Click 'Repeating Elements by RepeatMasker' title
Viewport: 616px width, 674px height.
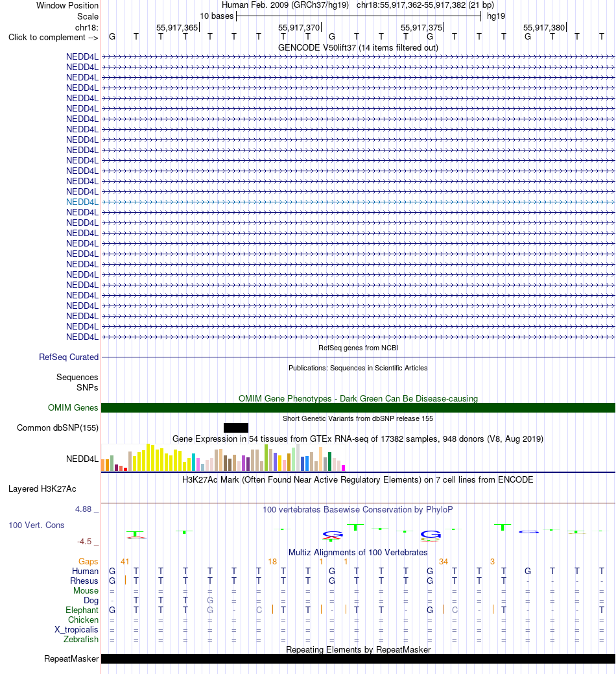[358, 649]
